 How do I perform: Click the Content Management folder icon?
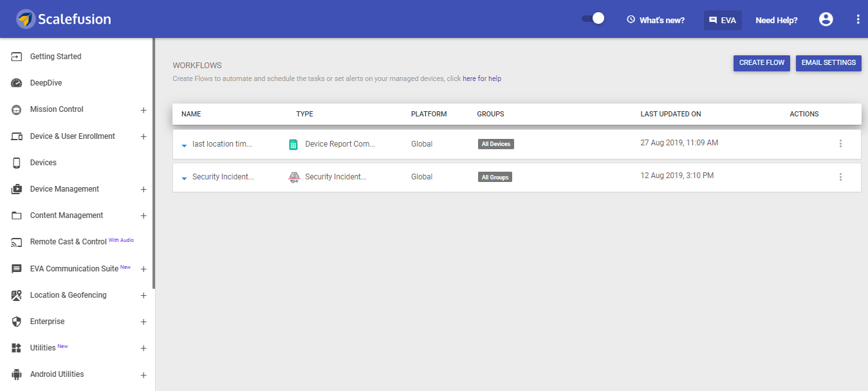(x=17, y=215)
